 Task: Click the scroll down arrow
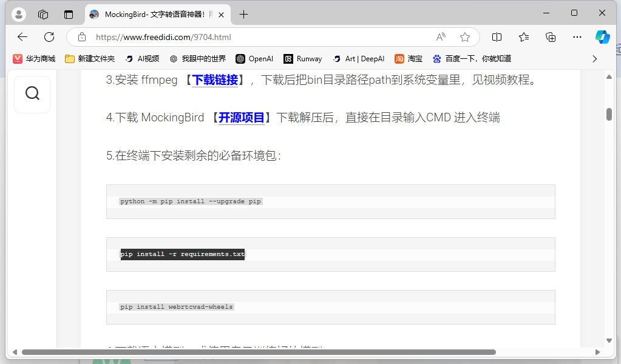(609, 341)
